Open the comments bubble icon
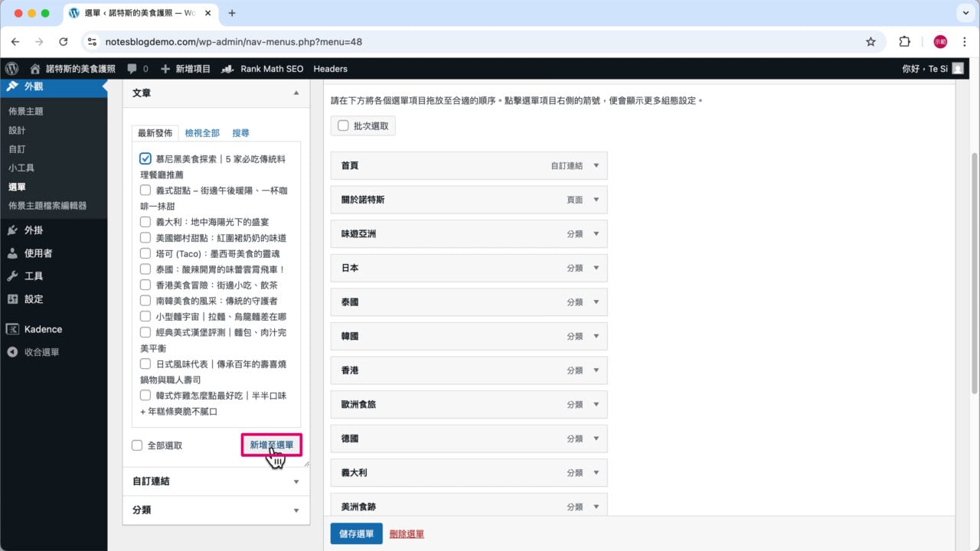The width and height of the screenshot is (980, 551). pyautogui.click(x=132, y=69)
